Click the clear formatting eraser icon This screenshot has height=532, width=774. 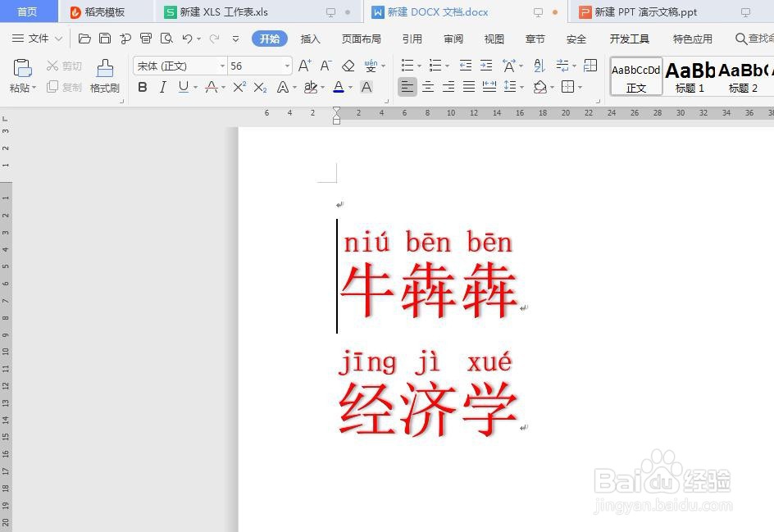(348, 66)
